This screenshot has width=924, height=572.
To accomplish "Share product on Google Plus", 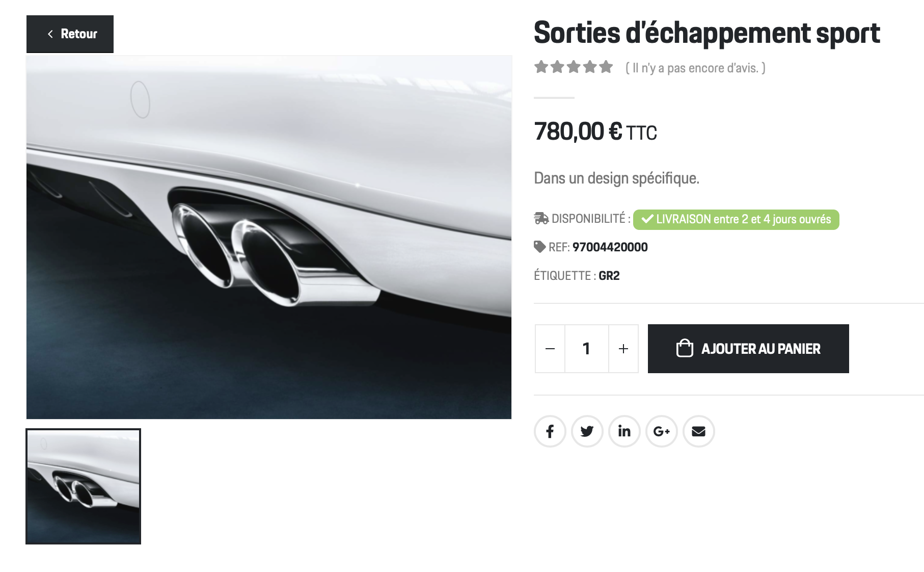I will click(662, 431).
